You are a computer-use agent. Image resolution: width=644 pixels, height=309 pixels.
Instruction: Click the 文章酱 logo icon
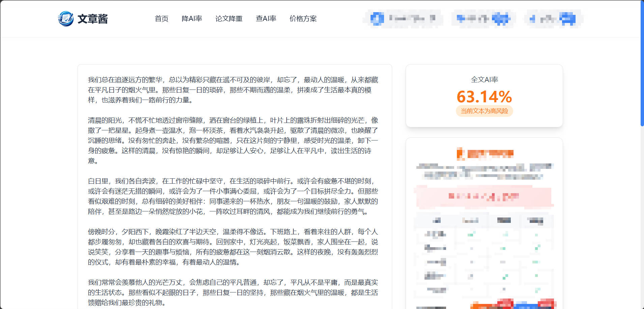(66, 19)
